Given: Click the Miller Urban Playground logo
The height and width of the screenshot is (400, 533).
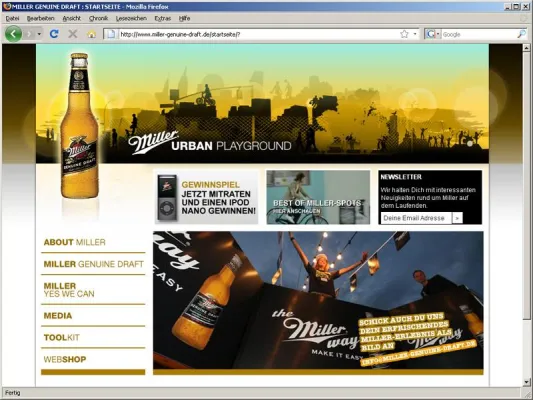Looking at the screenshot, I should click(x=210, y=143).
